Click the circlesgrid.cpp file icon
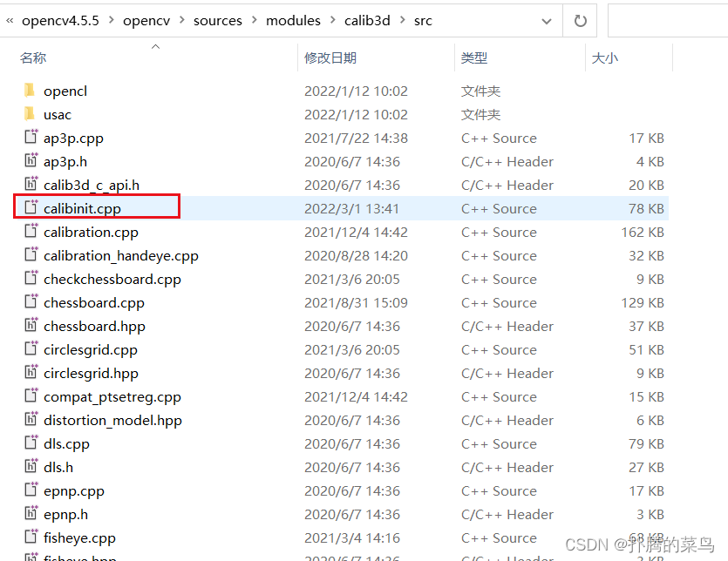The width and height of the screenshot is (728, 561). click(x=31, y=349)
